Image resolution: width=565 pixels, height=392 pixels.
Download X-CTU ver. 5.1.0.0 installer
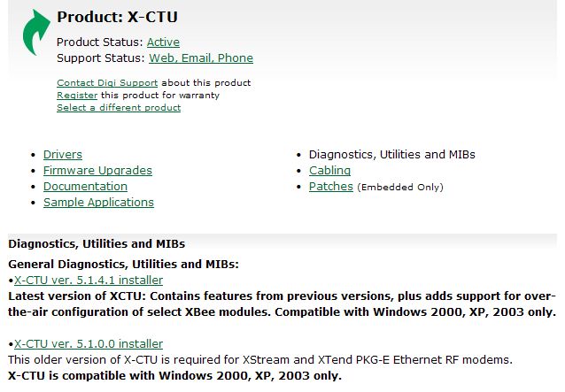click(x=89, y=343)
